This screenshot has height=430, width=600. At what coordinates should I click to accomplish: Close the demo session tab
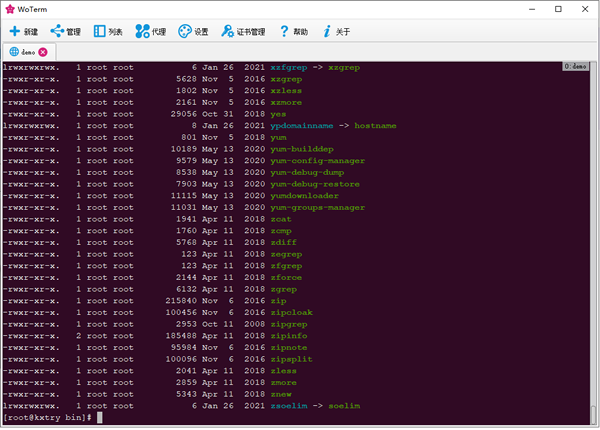click(x=43, y=51)
